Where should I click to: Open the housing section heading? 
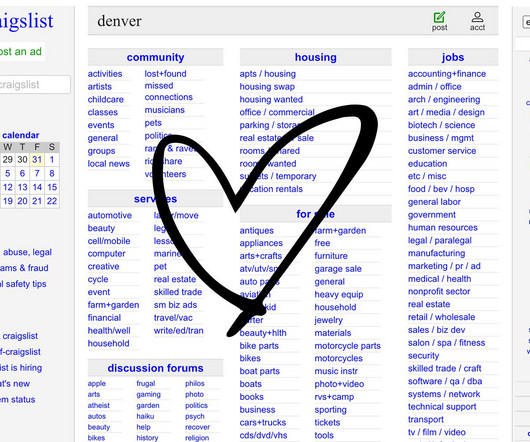point(316,57)
